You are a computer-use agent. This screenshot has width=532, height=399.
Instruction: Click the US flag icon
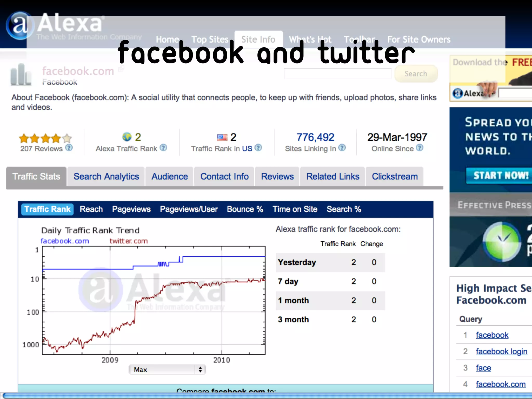pyautogui.click(x=222, y=137)
